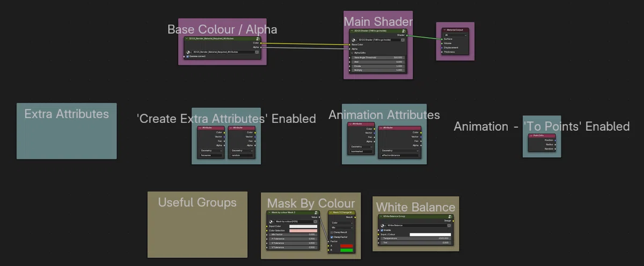The height and width of the screenshot is (266, 644).
Task: Click the green B color swatch on the Mix node
Action: (x=347, y=250)
